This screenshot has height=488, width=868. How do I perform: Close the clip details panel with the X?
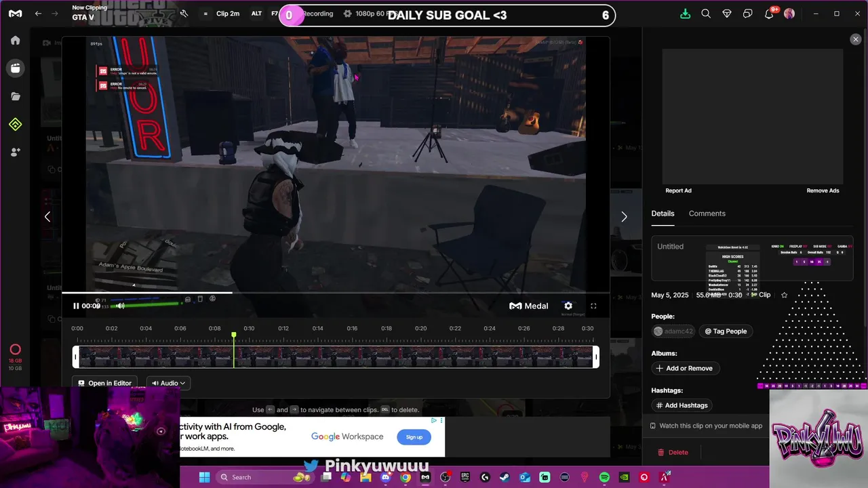855,39
